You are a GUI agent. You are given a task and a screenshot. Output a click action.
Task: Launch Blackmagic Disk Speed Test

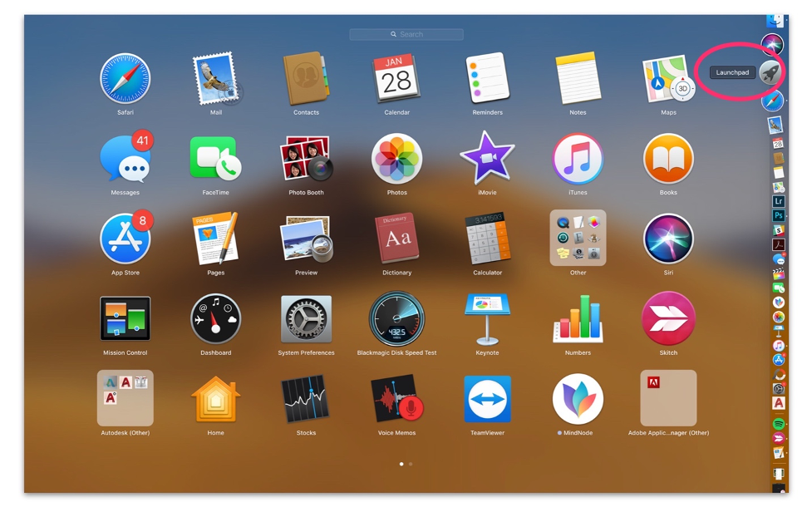(396, 319)
